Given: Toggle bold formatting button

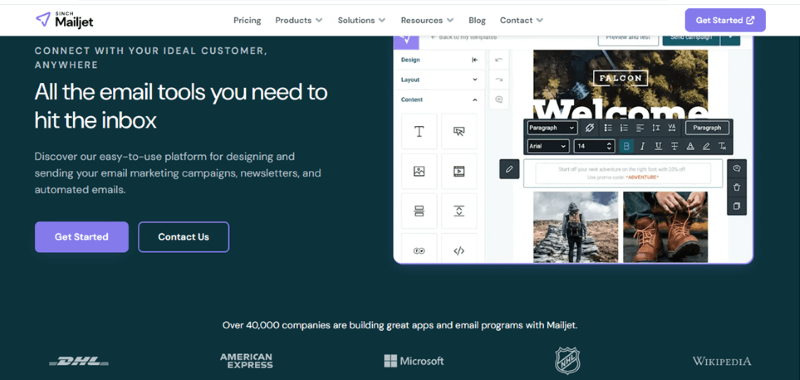Looking at the screenshot, I should 627,146.
